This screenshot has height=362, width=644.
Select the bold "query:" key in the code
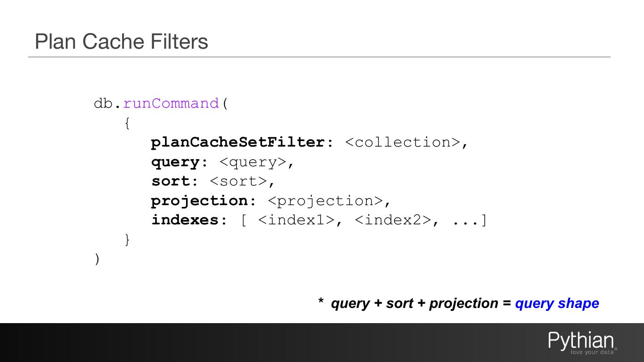tap(180, 162)
